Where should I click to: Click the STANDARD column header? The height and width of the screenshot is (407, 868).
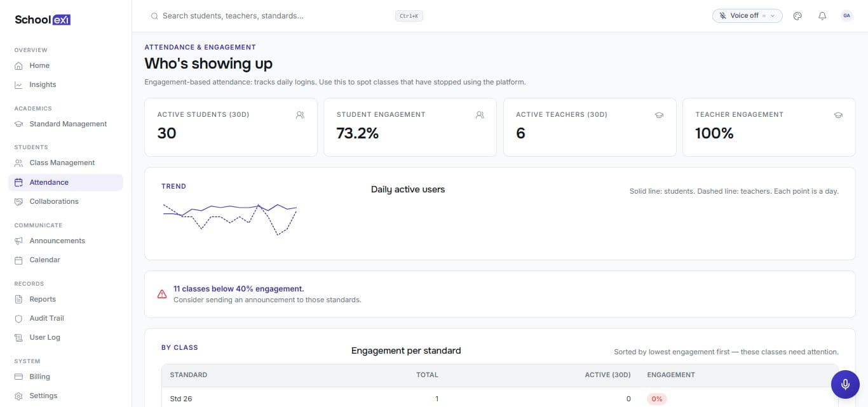coord(189,375)
